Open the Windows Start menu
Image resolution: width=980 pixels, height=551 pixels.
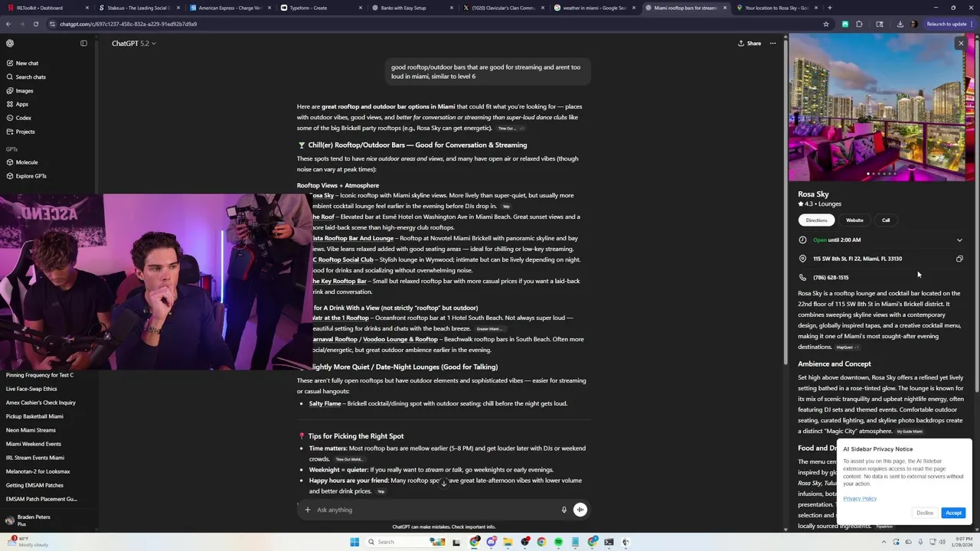(354, 542)
